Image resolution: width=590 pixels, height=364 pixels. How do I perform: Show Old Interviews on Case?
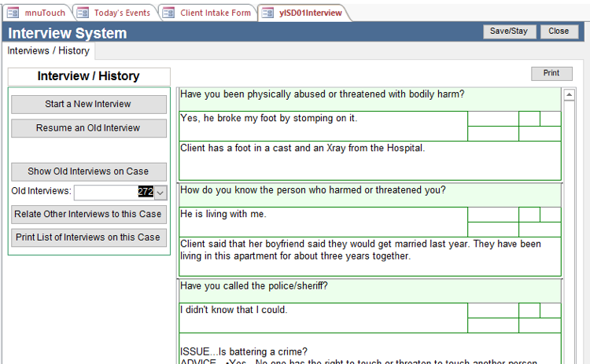(88, 171)
